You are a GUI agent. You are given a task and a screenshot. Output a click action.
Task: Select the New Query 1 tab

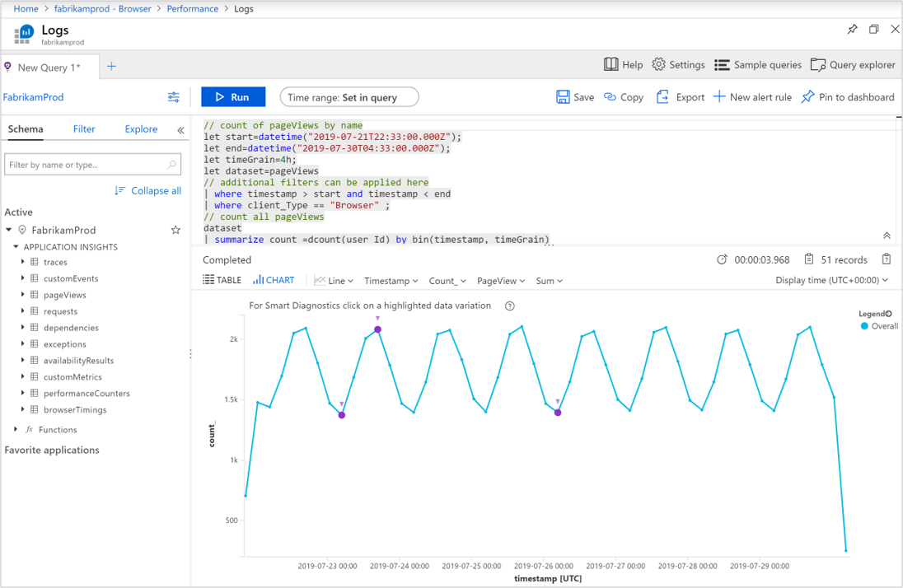pos(48,68)
